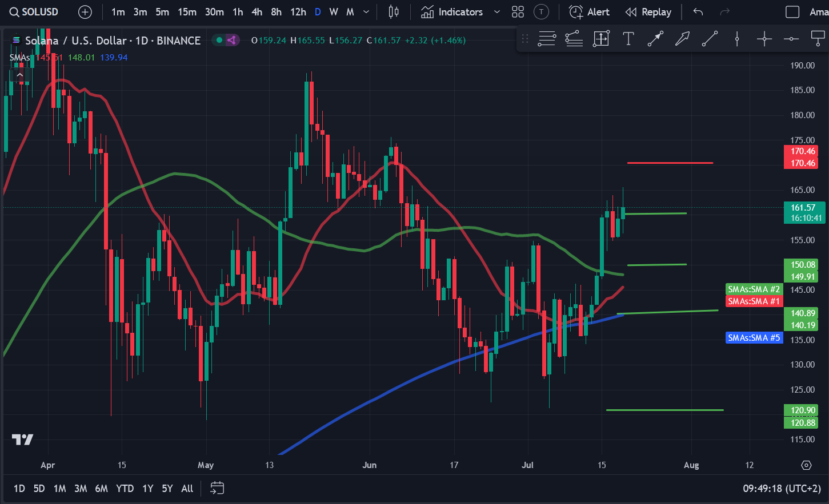Click the layout selection square icon

click(x=792, y=11)
